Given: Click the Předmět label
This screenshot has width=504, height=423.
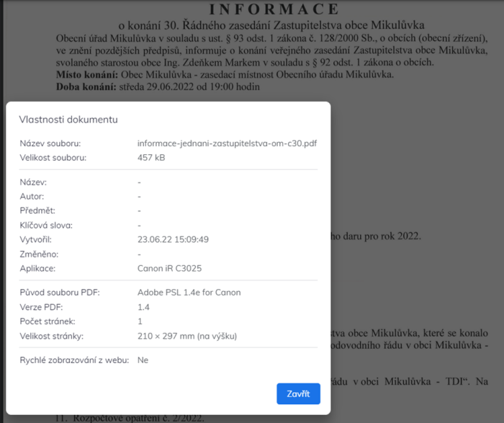Looking at the screenshot, I should (37, 210).
